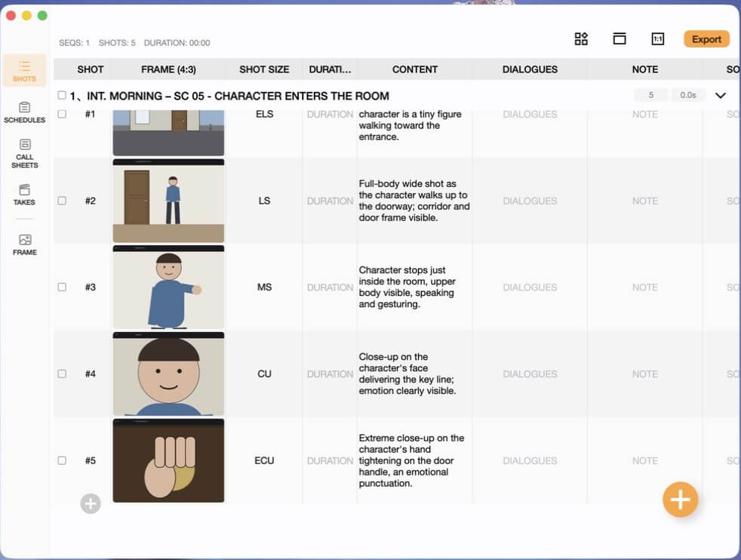Check the checkbox for shot #4
This screenshot has height=560, width=741.
coord(62,374)
